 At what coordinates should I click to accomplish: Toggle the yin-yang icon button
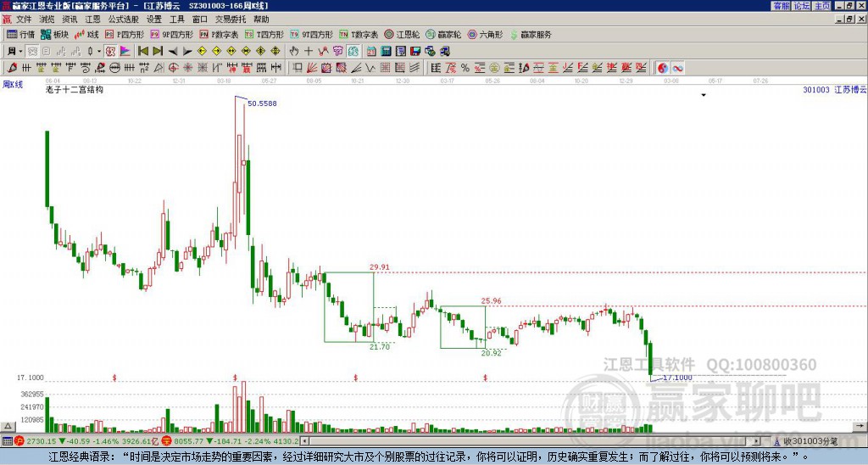(x=663, y=68)
